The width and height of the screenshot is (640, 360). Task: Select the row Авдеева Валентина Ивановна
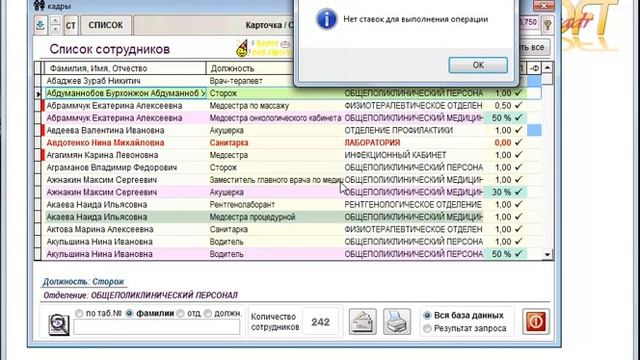tap(293, 130)
